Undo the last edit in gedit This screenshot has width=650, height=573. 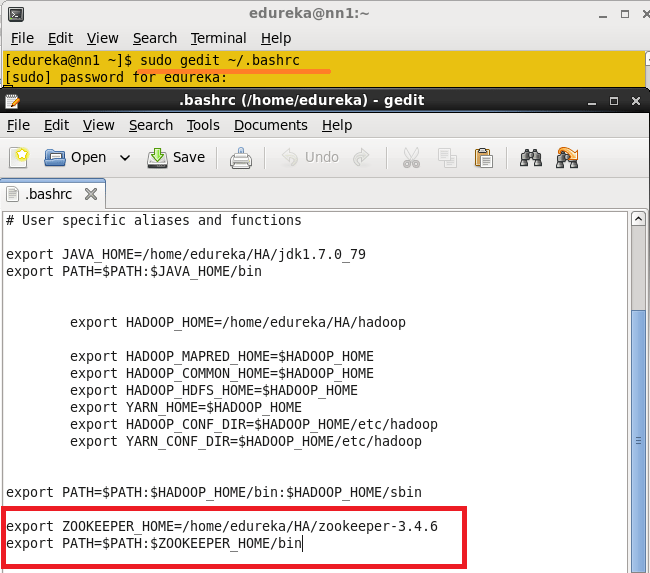pos(310,158)
